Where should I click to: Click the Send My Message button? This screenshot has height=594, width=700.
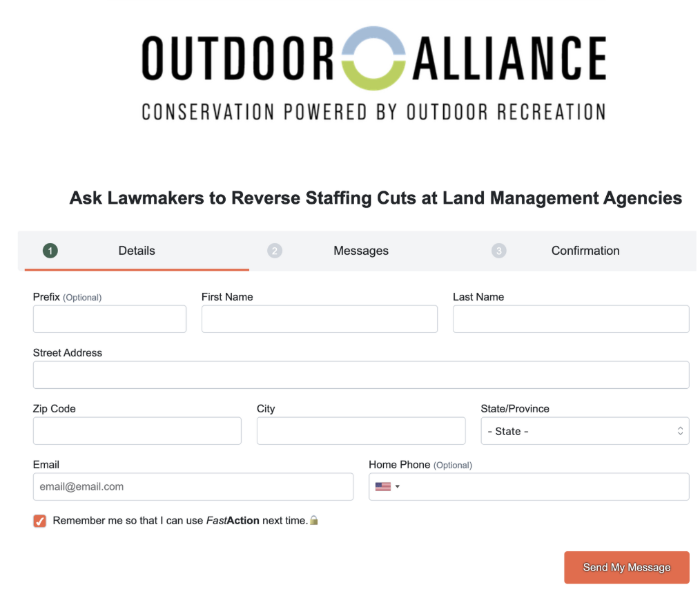[x=627, y=567]
